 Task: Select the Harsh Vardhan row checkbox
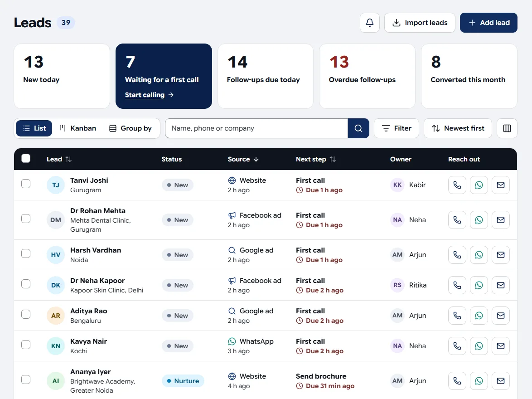click(26, 253)
